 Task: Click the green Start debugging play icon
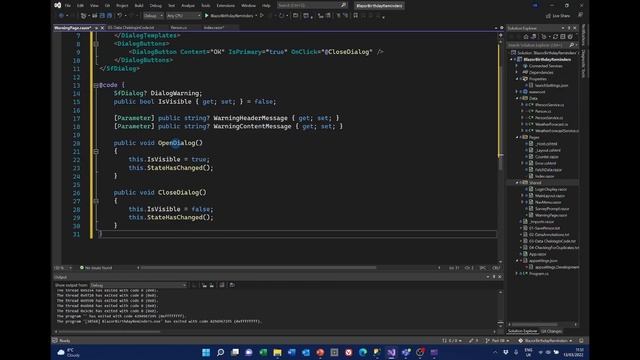[x=207, y=16]
